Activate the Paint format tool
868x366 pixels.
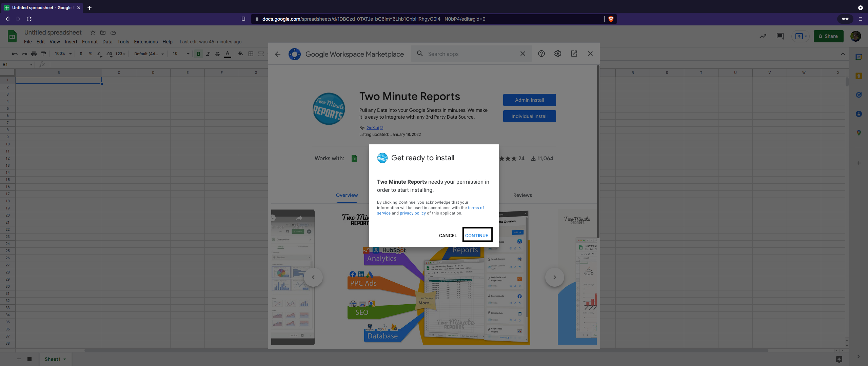43,54
